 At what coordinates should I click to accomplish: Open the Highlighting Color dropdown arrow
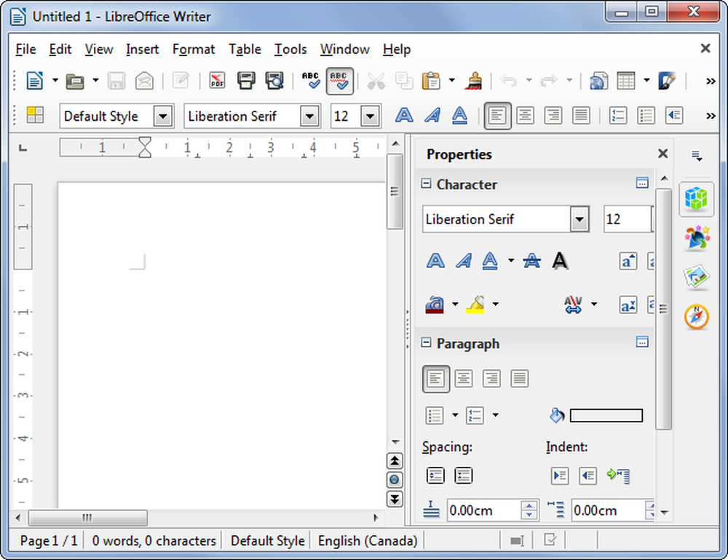(x=495, y=304)
